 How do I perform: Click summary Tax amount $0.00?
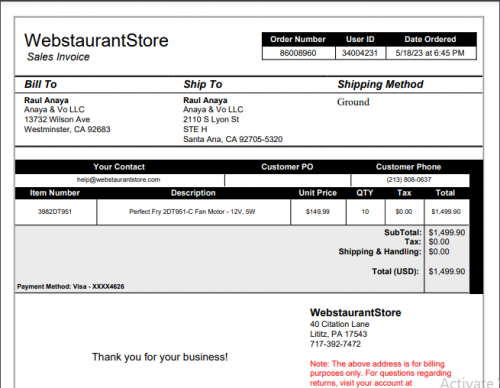[439, 242]
